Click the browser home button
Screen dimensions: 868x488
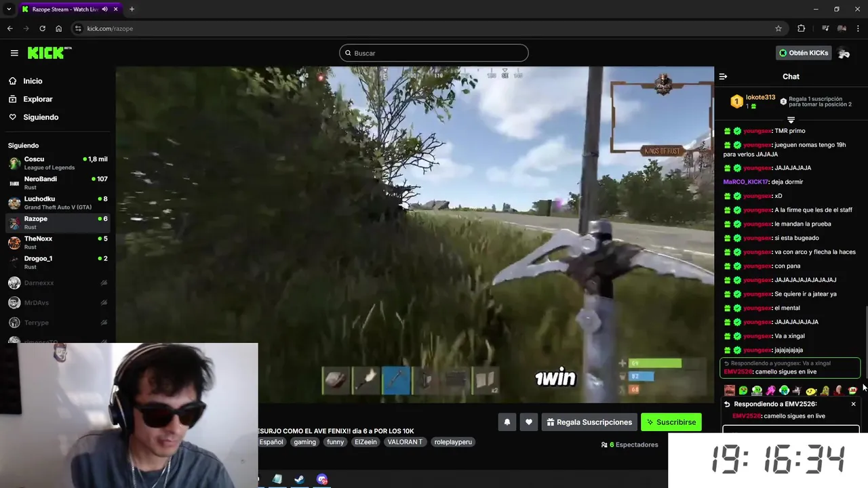point(58,28)
